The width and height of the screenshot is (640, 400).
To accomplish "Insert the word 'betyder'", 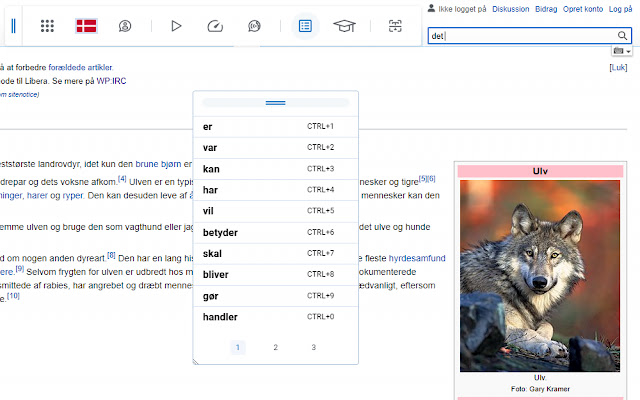I will pos(276,233).
